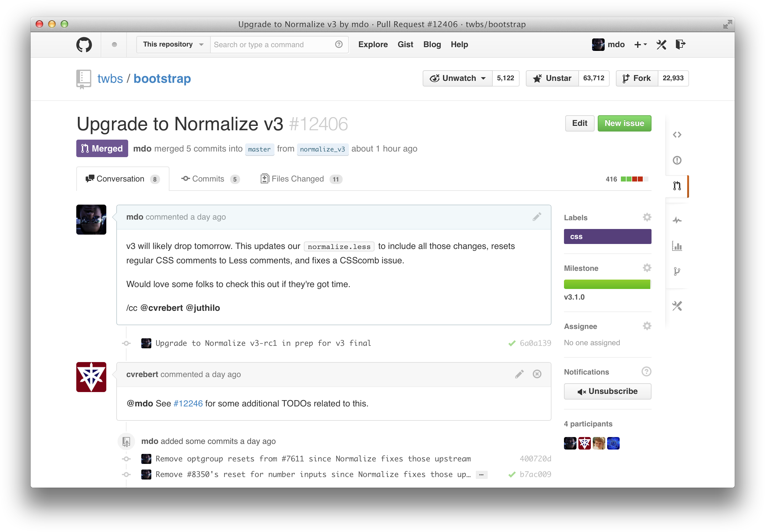
Task: Open the Network branch sidebar icon
Action: (677, 271)
